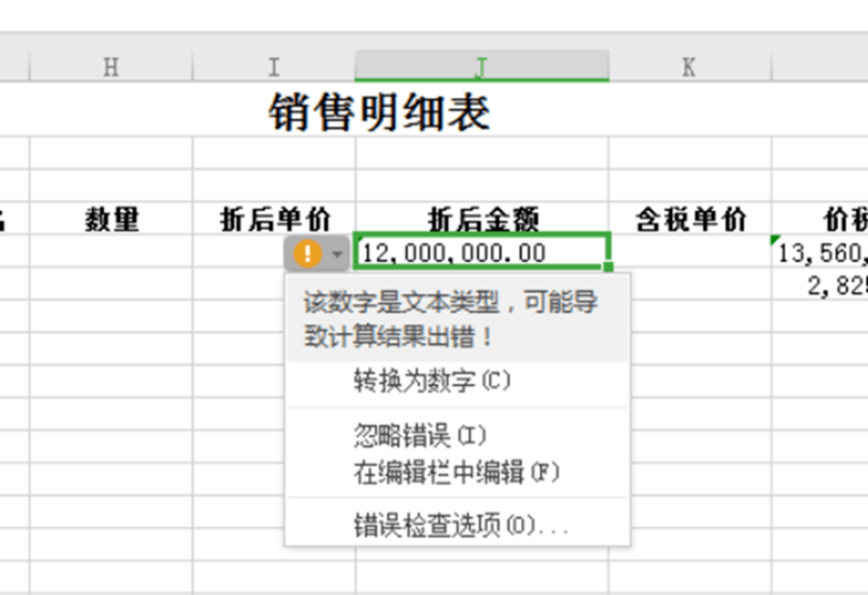Choose 转换为数字(C) from the menu
The height and width of the screenshot is (595, 868).
(x=457, y=382)
